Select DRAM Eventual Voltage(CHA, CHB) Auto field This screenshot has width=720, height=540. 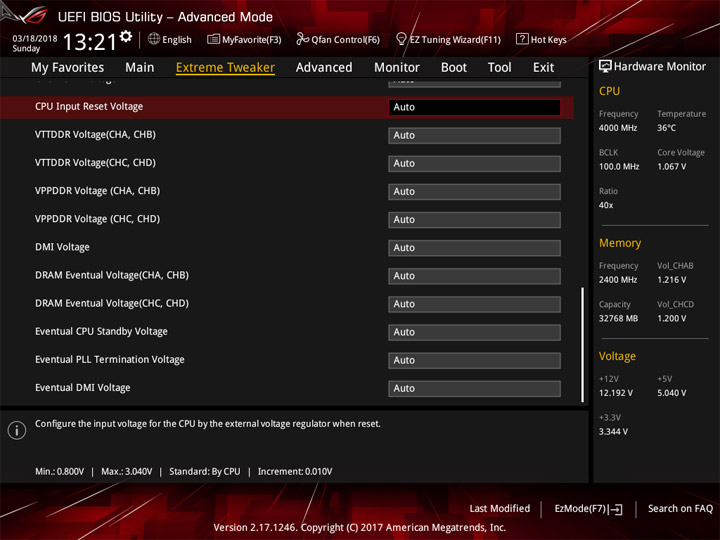474,276
